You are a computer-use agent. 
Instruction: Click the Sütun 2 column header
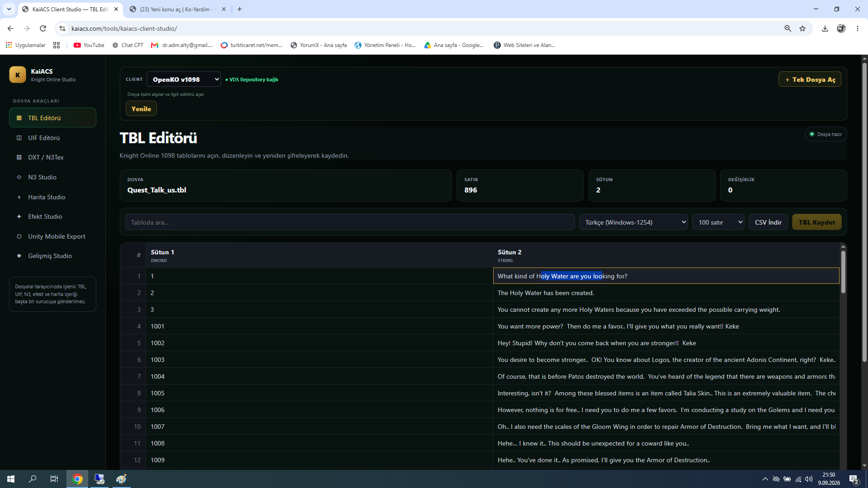click(x=666, y=255)
